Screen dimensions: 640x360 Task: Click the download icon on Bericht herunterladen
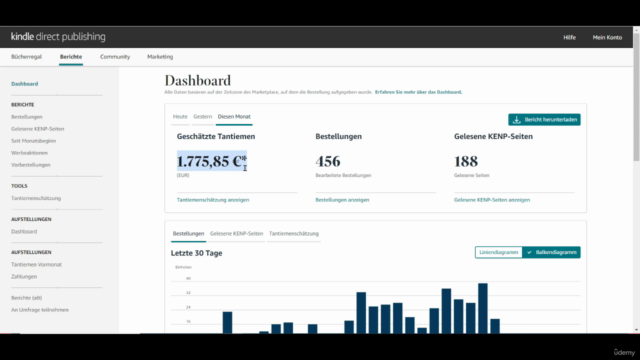[x=516, y=120]
